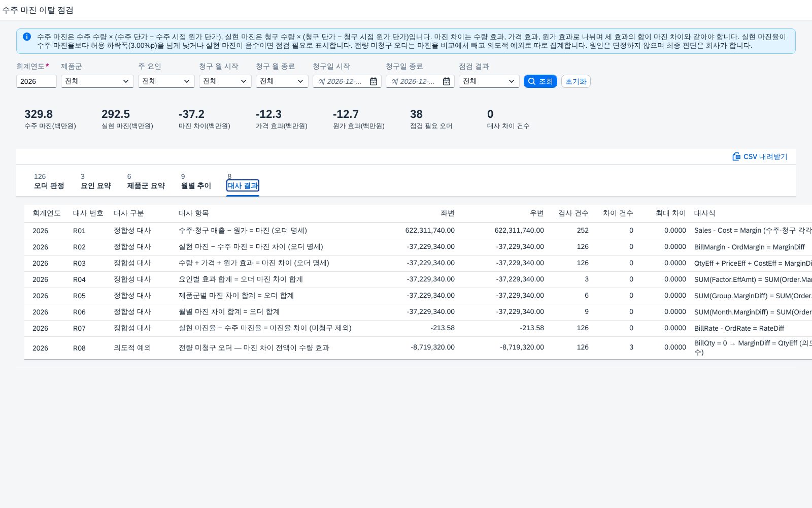Click the -8,719,320.00 좌변 value in R08
Viewport: 812px width, 508px height.
click(433, 347)
